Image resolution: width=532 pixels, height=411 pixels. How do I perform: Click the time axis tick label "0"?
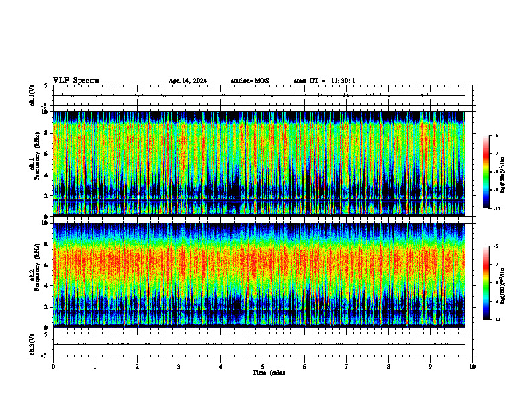click(x=53, y=367)
